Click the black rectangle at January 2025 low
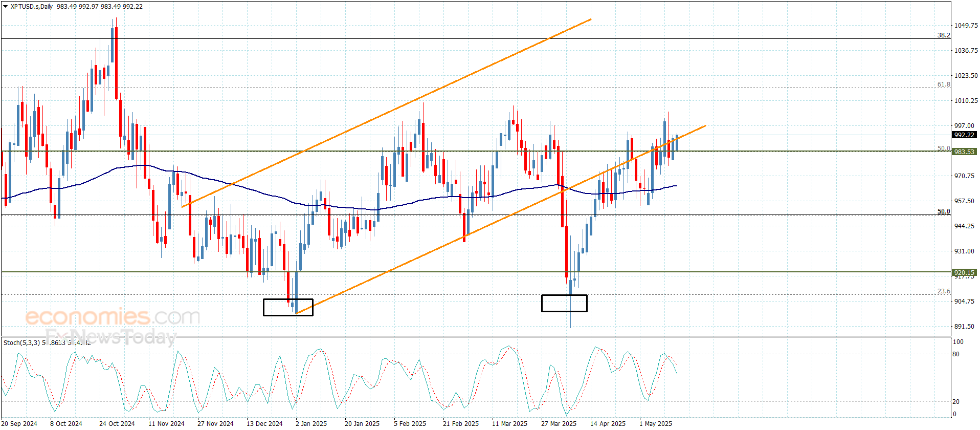The height and width of the screenshot is (430, 980). 288,307
